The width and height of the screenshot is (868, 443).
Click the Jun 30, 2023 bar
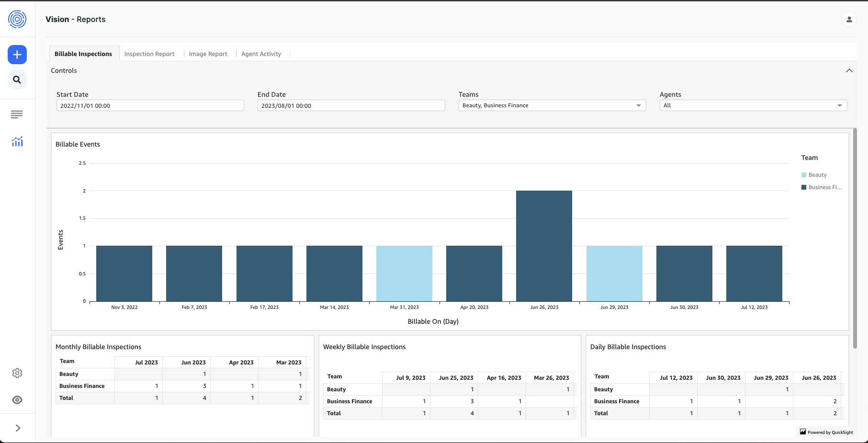click(684, 273)
